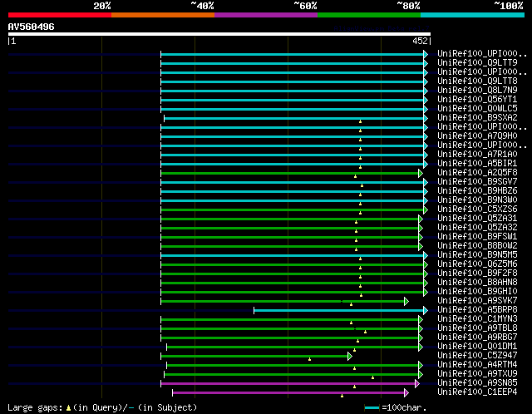Viewport: 532px width, 414px height.
Task: Click the arrowhead ending the C1EEP4 bar
Action: click(x=406, y=393)
